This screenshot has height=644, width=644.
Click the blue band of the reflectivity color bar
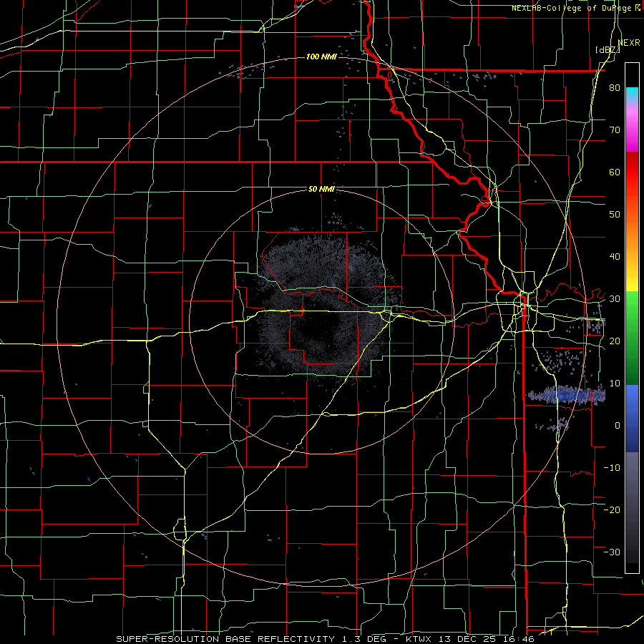(x=632, y=418)
